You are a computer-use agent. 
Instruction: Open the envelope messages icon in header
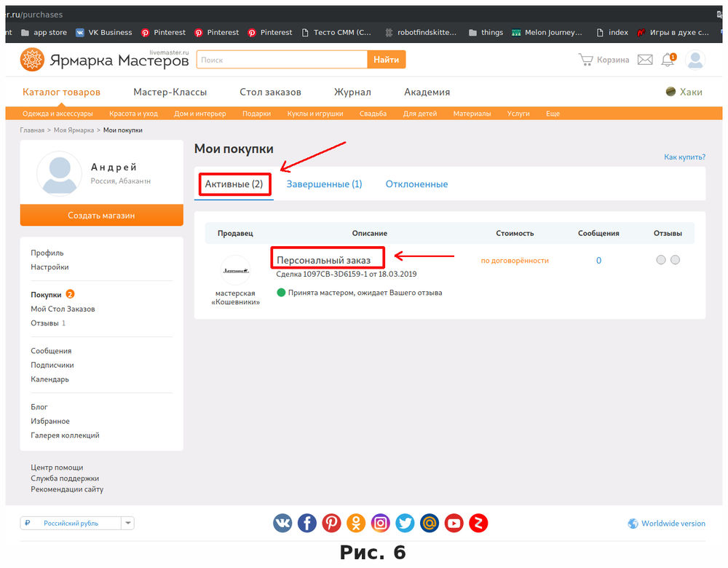click(x=644, y=60)
